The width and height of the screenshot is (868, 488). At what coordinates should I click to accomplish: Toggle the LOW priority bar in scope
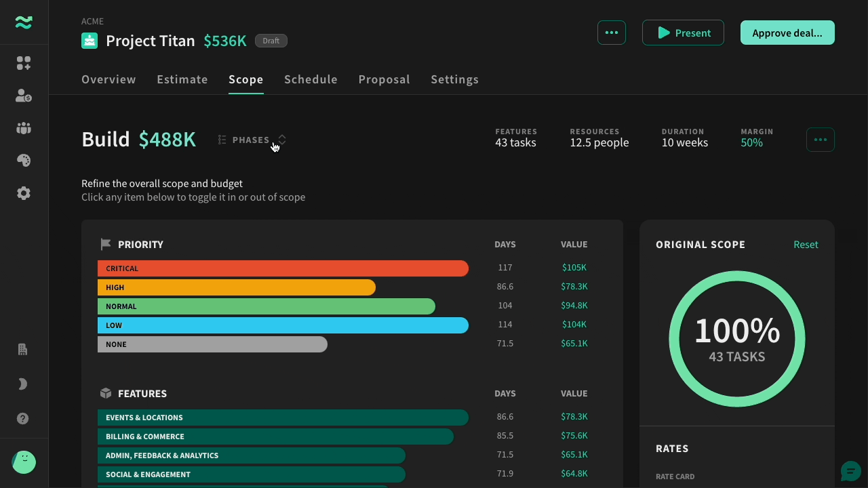point(283,325)
